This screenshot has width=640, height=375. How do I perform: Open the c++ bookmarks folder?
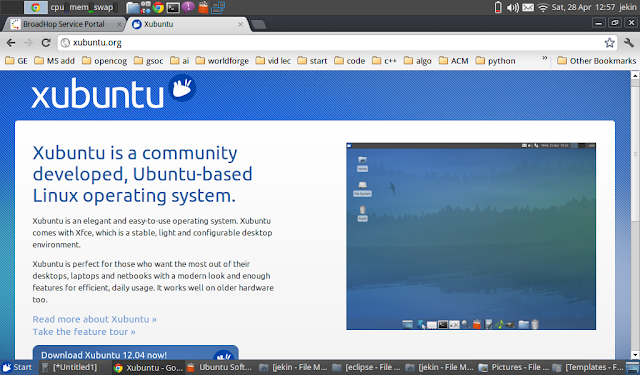click(x=384, y=61)
